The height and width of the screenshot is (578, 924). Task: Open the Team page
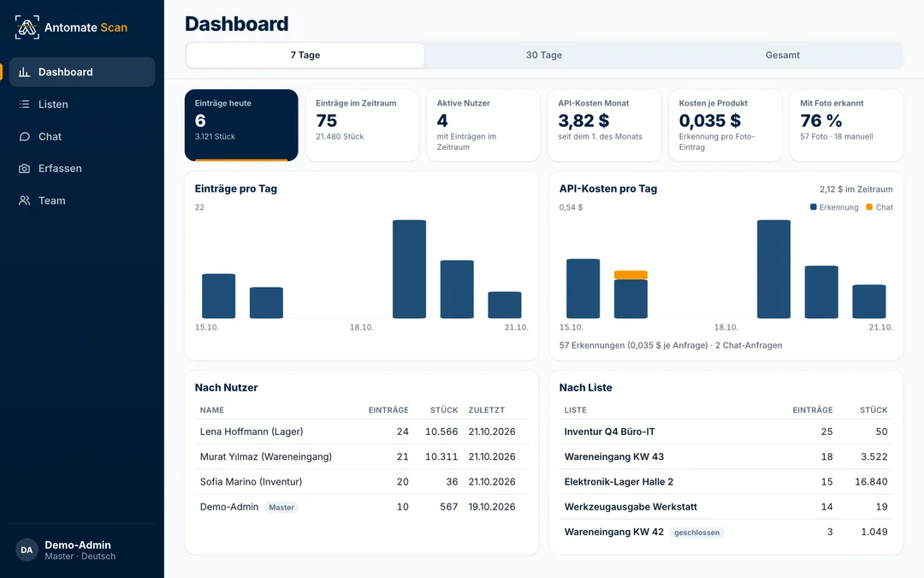tap(82, 200)
